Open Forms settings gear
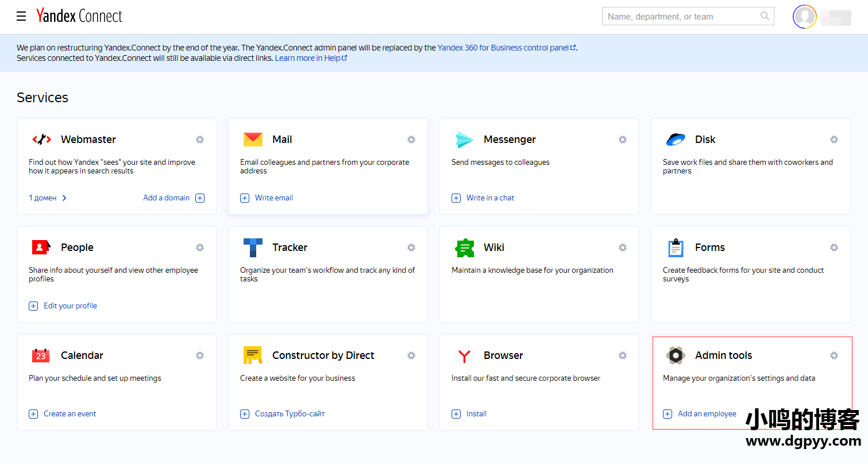868x464 pixels. click(834, 248)
